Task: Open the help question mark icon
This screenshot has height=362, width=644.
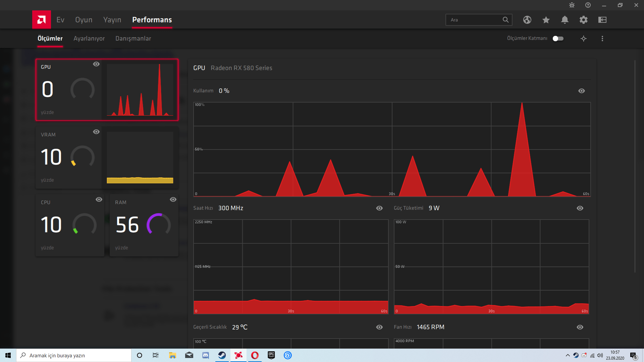Action: [588, 5]
